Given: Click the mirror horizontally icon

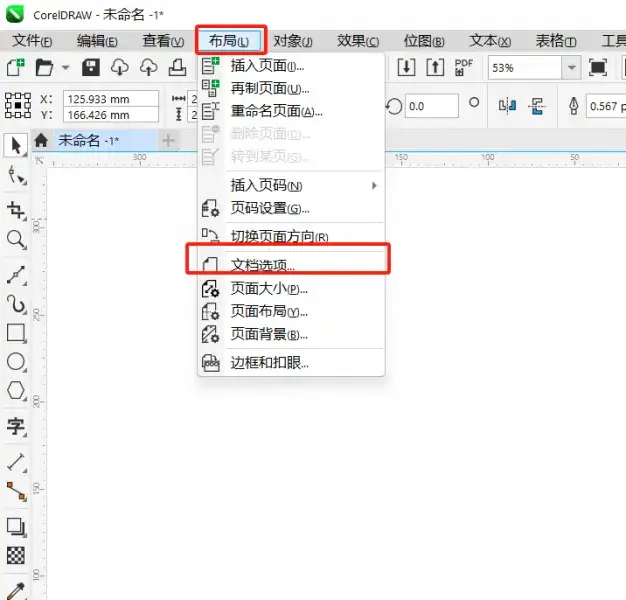Looking at the screenshot, I should click(507, 106).
